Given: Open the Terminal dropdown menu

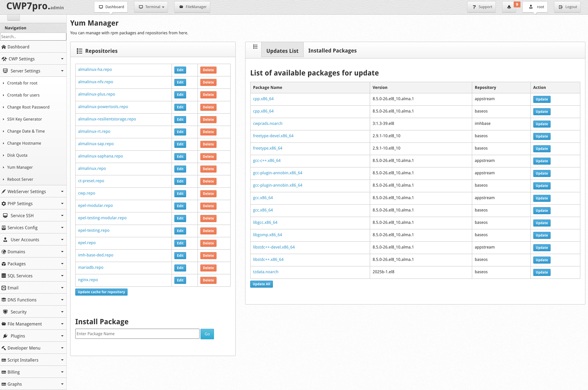Looking at the screenshot, I should pyautogui.click(x=151, y=7).
